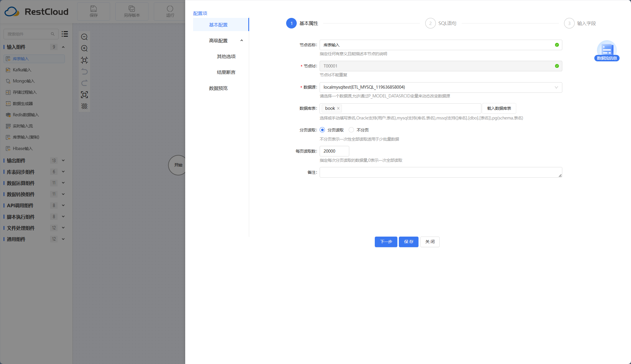Click the 配置项 link heading
The width and height of the screenshot is (631, 364).
tap(200, 13)
